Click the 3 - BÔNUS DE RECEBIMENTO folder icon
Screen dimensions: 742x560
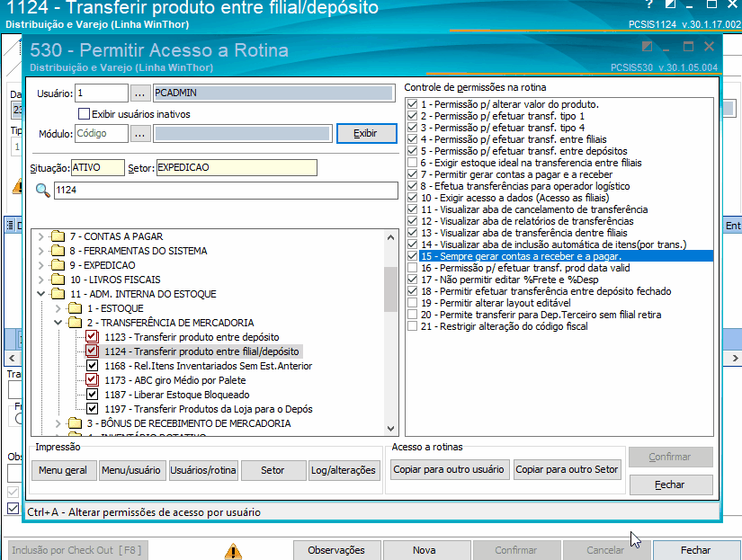pyautogui.click(x=75, y=422)
